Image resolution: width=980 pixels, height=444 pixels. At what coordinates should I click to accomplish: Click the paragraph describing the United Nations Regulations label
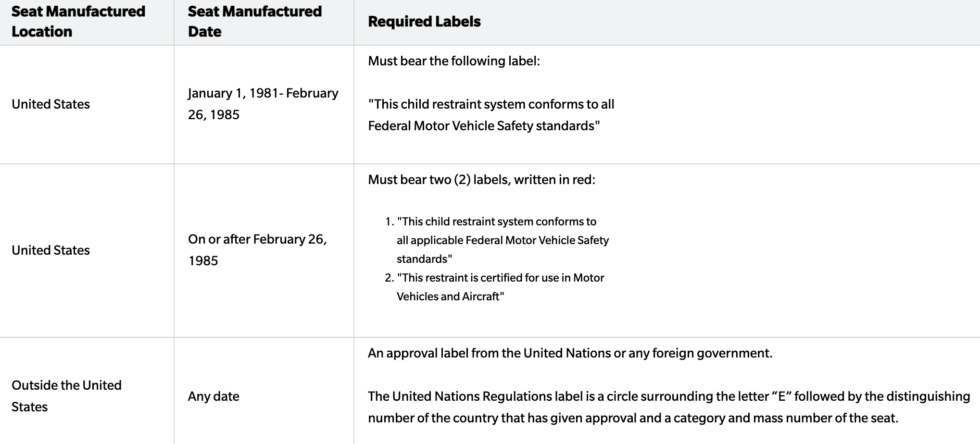pos(668,407)
